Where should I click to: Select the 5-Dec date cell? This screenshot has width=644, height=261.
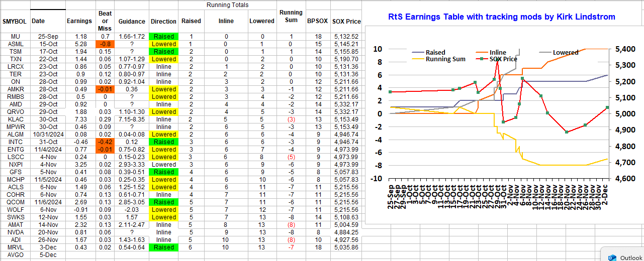[x=47, y=255]
